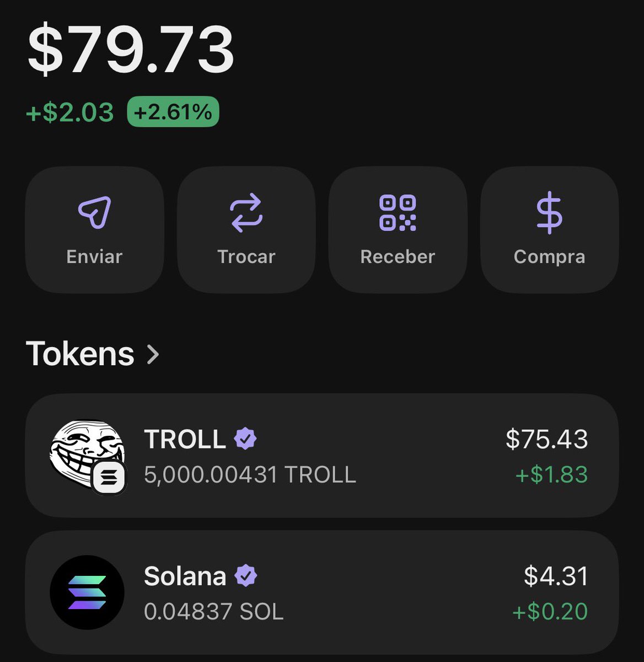Image resolution: width=644 pixels, height=662 pixels.
Task: Tap the Compra dollar sign icon
Action: [549, 213]
